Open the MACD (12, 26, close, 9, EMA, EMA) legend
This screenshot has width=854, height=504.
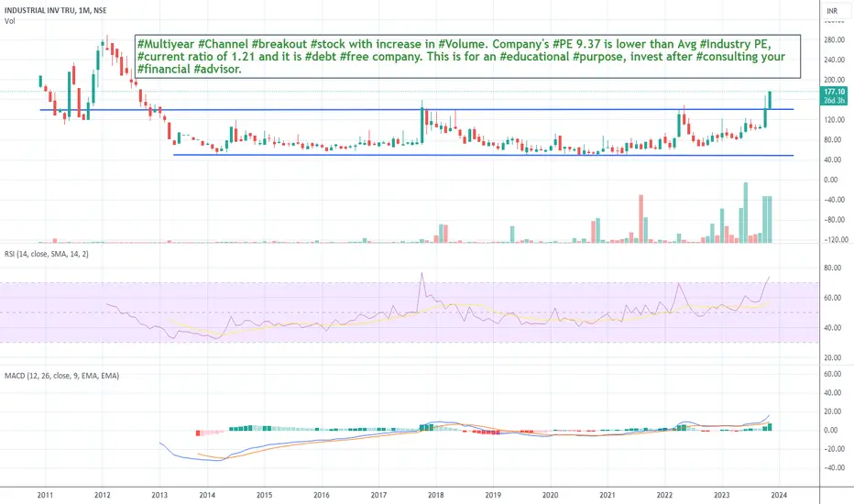pyautogui.click(x=61, y=376)
